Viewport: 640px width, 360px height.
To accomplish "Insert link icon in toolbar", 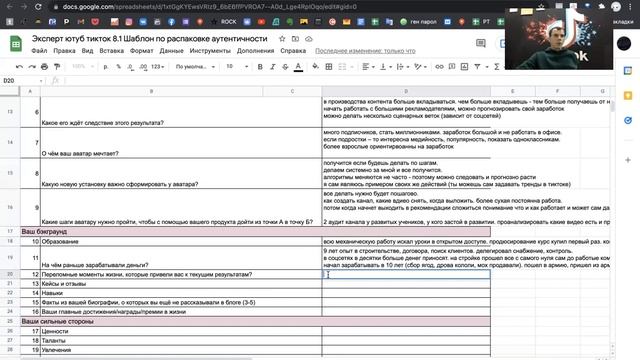I will [439, 67].
